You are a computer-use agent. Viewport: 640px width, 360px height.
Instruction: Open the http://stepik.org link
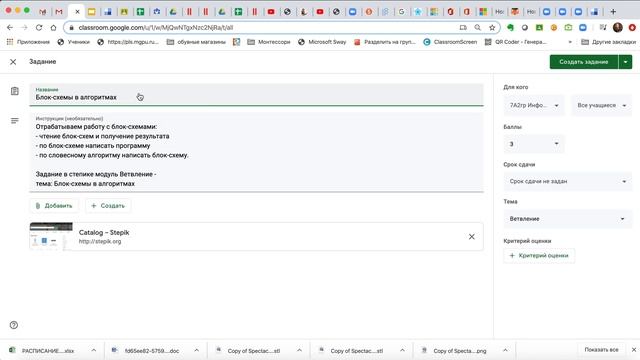[100, 241]
